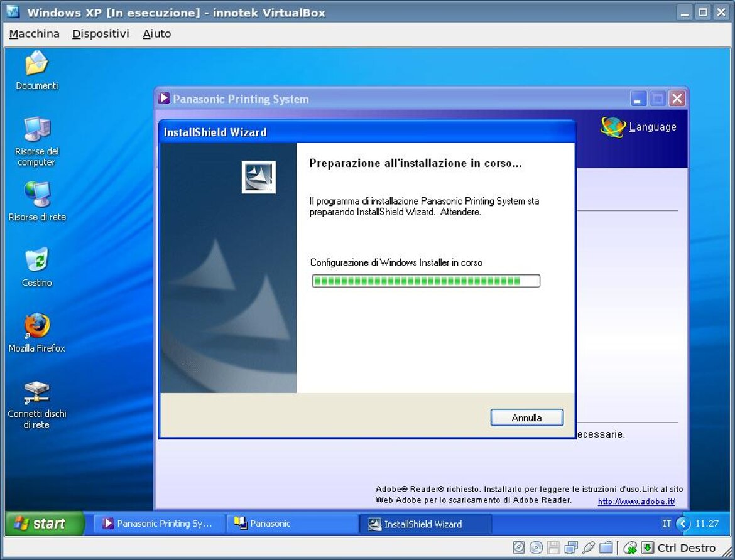The height and width of the screenshot is (560, 735).
Task: Open the Language selector in Panasonic window
Action: tap(639, 127)
